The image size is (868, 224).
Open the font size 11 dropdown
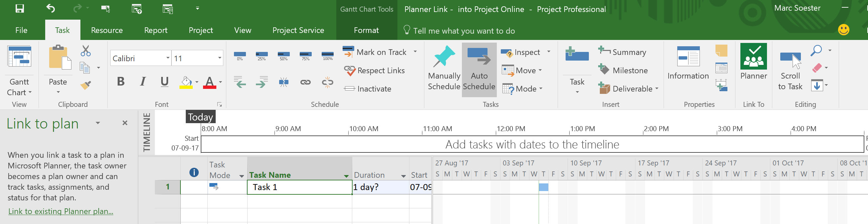pos(220,58)
